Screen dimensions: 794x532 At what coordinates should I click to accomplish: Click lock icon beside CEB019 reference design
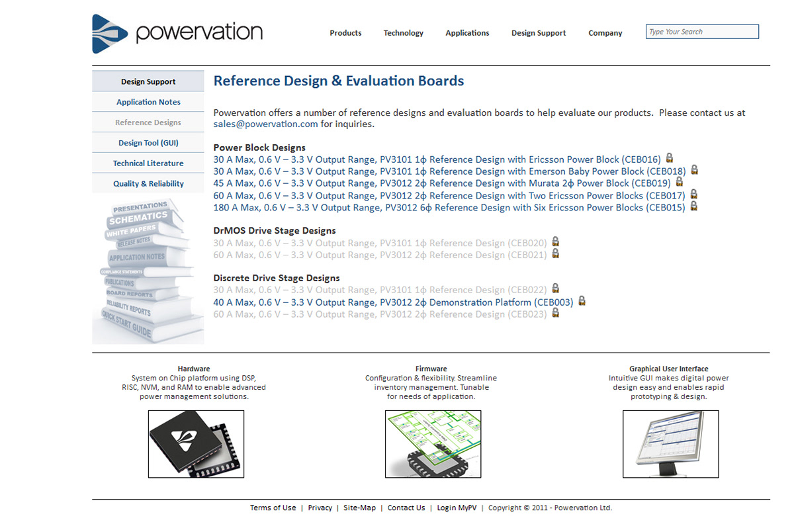click(679, 182)
